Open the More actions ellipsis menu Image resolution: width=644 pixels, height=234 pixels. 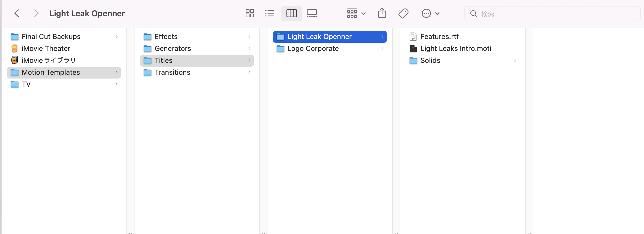point(431,13)
